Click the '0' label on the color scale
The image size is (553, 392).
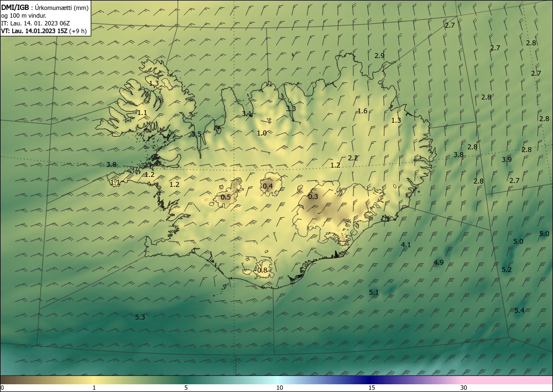tap(2, 388)
